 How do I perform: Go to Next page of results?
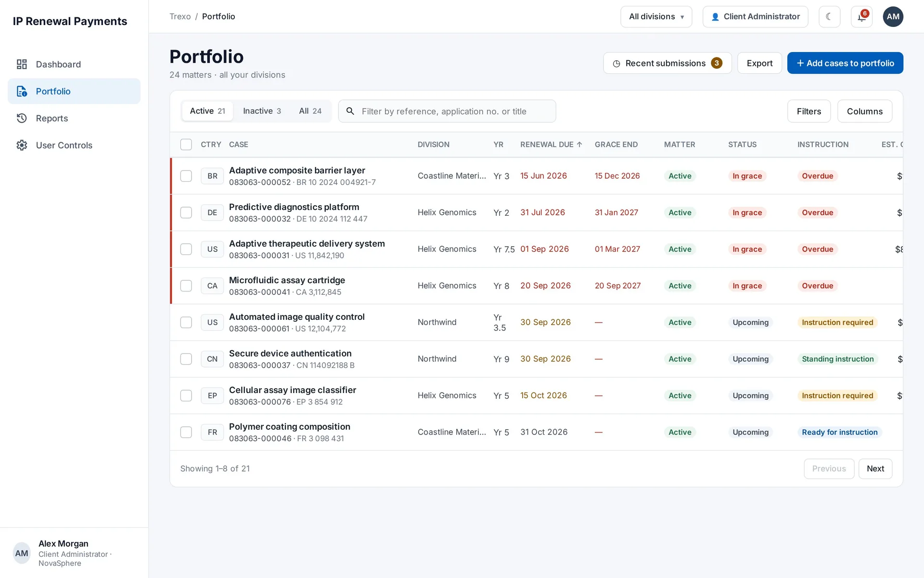pos(875,469)
